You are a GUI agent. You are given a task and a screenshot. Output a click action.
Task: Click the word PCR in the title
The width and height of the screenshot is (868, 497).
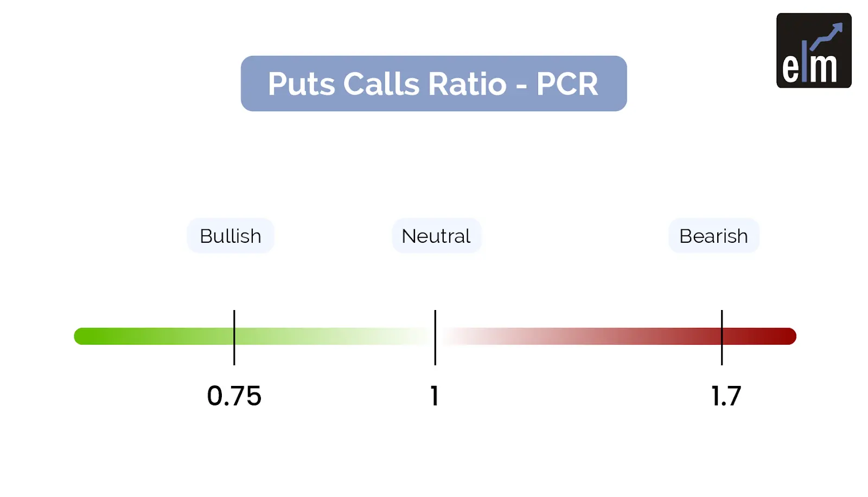coord(567,84)
